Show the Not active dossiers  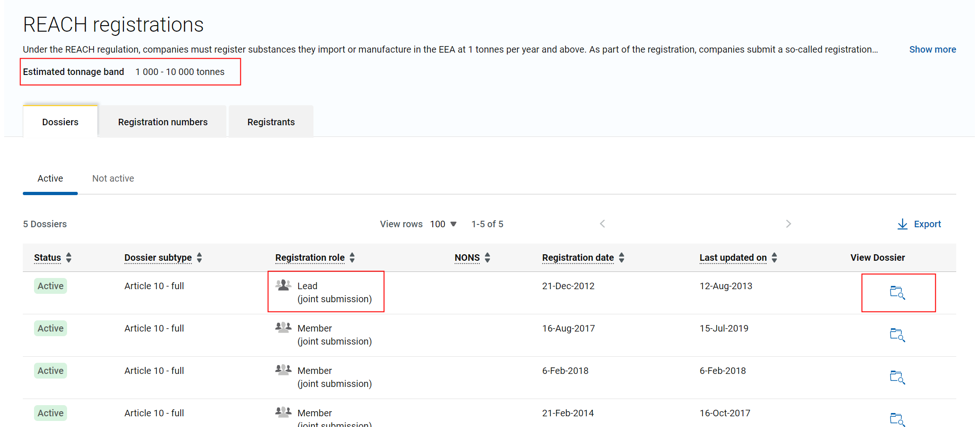tap(113, 179)
